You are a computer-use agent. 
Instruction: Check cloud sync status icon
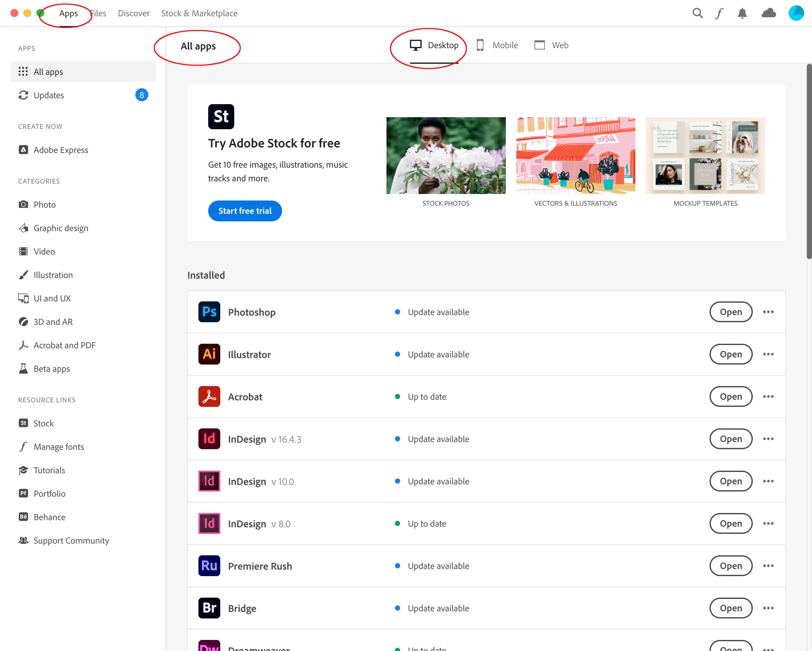(768, 13)
